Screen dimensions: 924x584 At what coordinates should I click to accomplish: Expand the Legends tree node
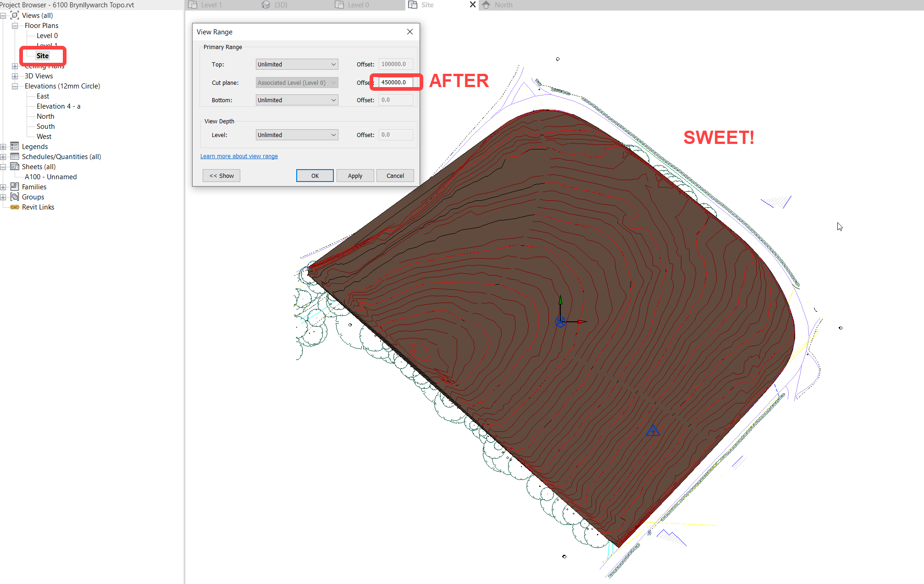point(3,147)
